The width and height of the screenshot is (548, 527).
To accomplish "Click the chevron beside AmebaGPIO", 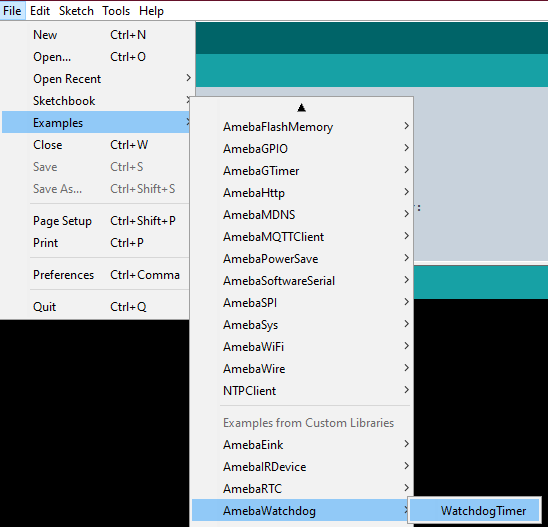I will pos(406,147).
